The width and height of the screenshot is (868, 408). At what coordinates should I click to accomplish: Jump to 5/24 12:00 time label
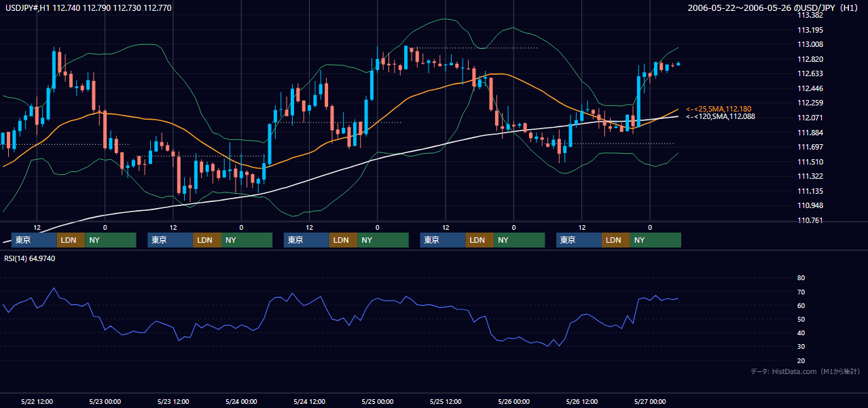click(310, 402)
